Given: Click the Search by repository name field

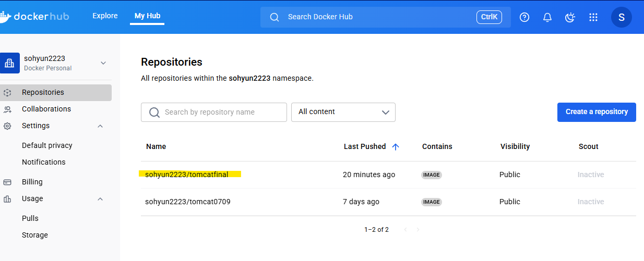Looking at the screenshot, I should [214, 112].
